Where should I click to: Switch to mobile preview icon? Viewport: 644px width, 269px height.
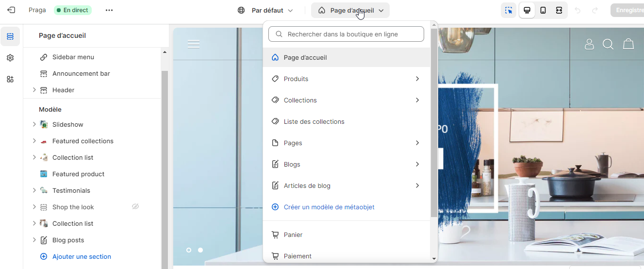tap(543, 10)
